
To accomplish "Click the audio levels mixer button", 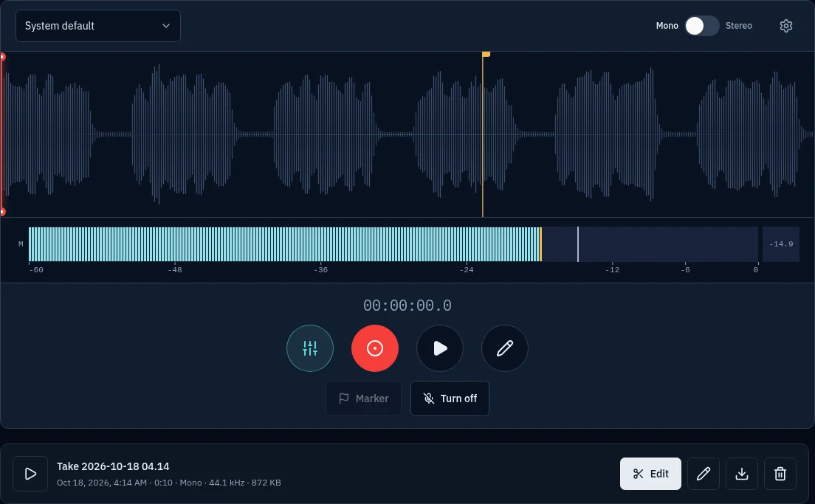I will tap(310, 348).
